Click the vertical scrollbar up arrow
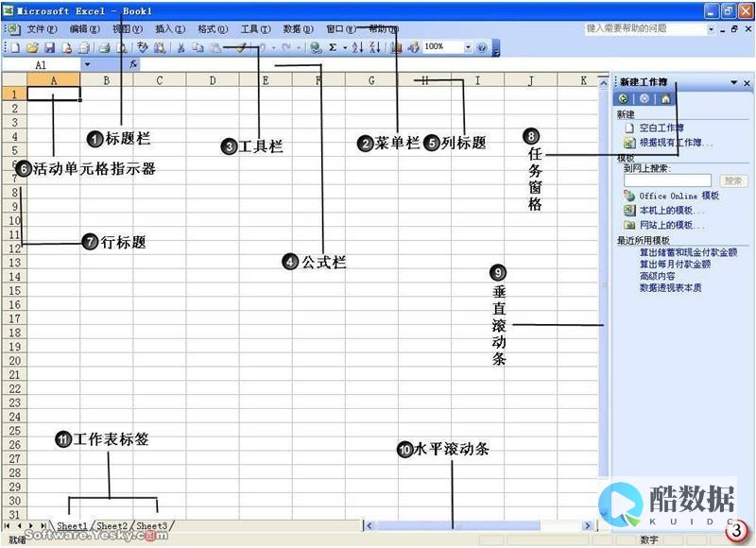The width and height of the screenshot is (756, 548). point(604,84)
